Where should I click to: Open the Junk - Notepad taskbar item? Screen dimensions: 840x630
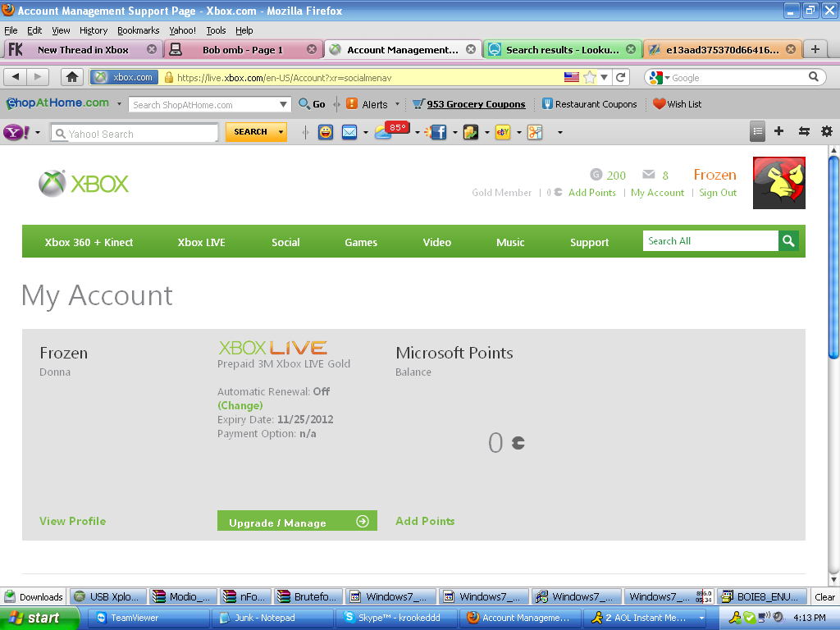pyautogui.click(x=272, y=618)
